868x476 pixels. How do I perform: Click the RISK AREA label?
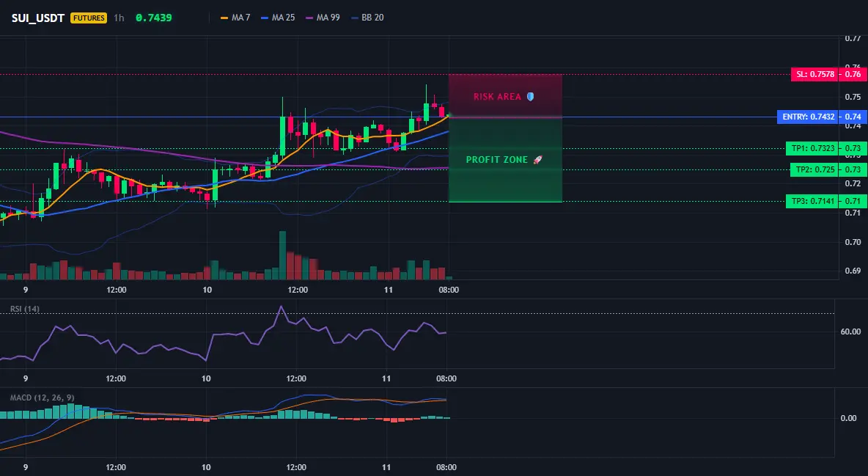(497, 96)
